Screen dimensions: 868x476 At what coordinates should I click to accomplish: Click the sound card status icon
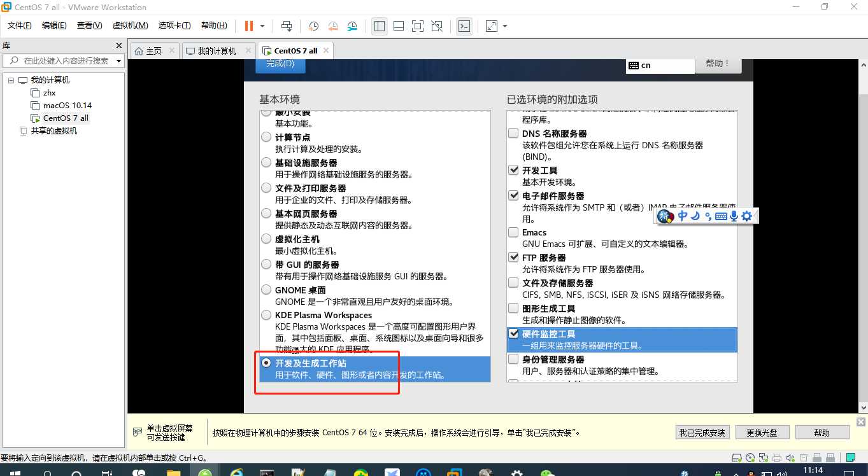click(x=790, y=458)
